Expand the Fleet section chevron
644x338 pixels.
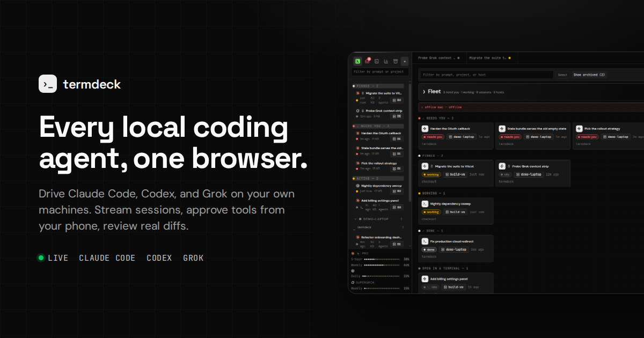pos(424,92)
